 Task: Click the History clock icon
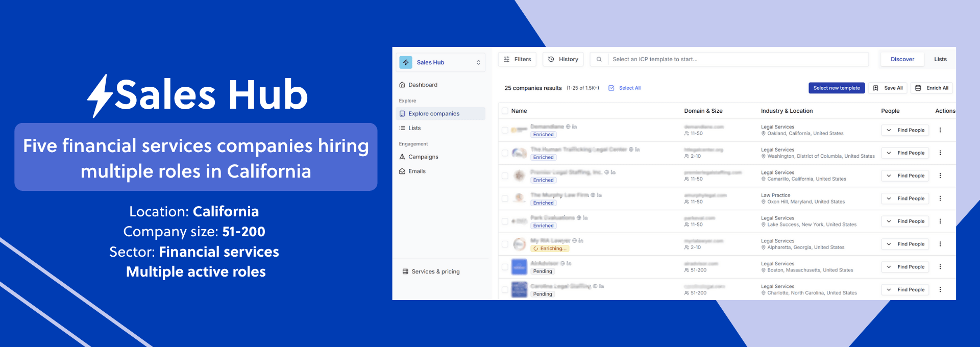[x=551, y=59]
